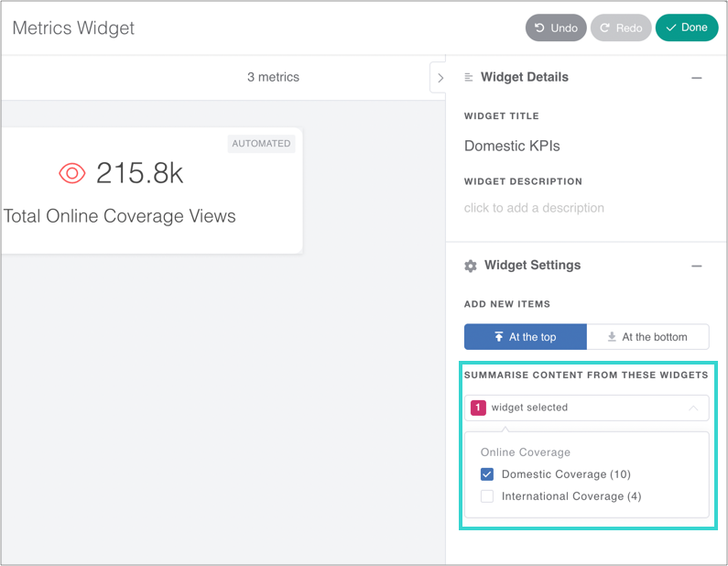Select At the bottom option
This screenshot has height=566, width=728.
[x=647, y=337]
